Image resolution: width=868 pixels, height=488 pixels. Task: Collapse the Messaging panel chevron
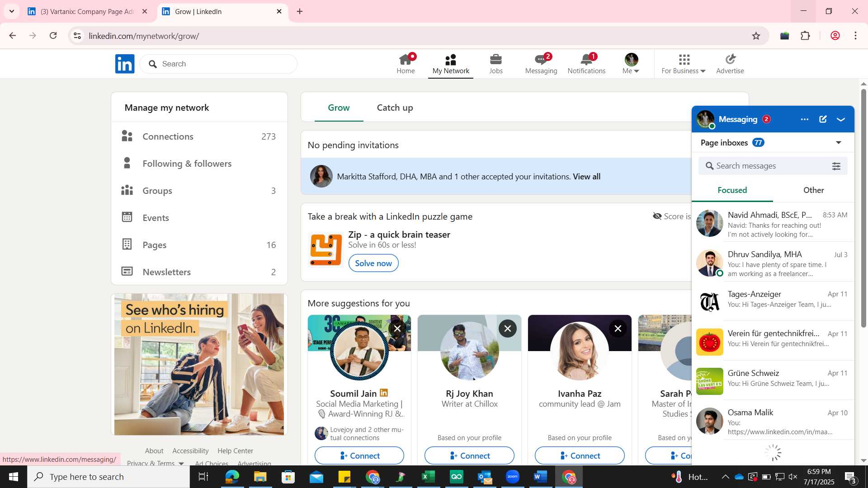click(x=841, y=119)
